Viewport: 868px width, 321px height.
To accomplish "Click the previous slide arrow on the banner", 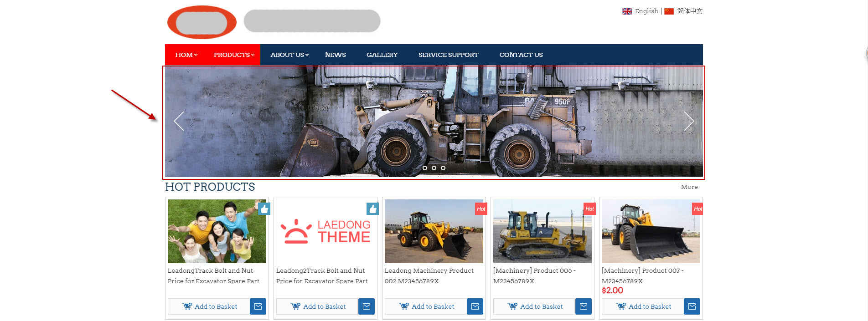I will click(x=179, y=121).
